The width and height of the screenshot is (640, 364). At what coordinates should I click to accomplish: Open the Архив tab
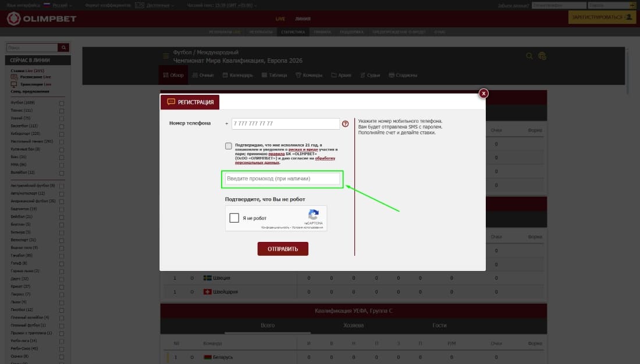coord(341,75)
